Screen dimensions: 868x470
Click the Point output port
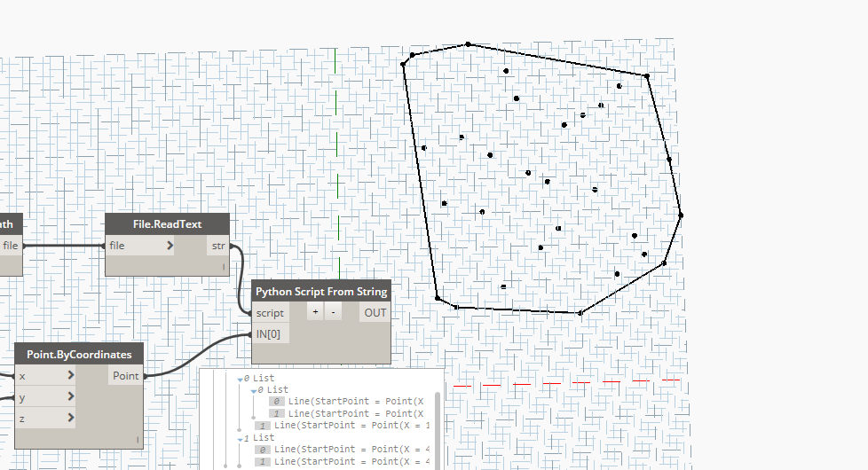click(126, 376)
